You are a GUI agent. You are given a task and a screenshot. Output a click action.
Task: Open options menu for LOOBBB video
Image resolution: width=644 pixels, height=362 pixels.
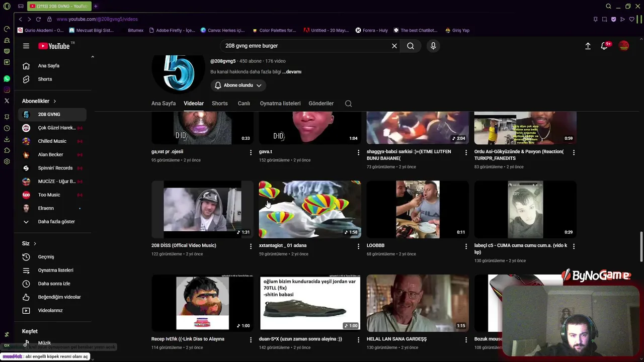[x=466, y=246]
